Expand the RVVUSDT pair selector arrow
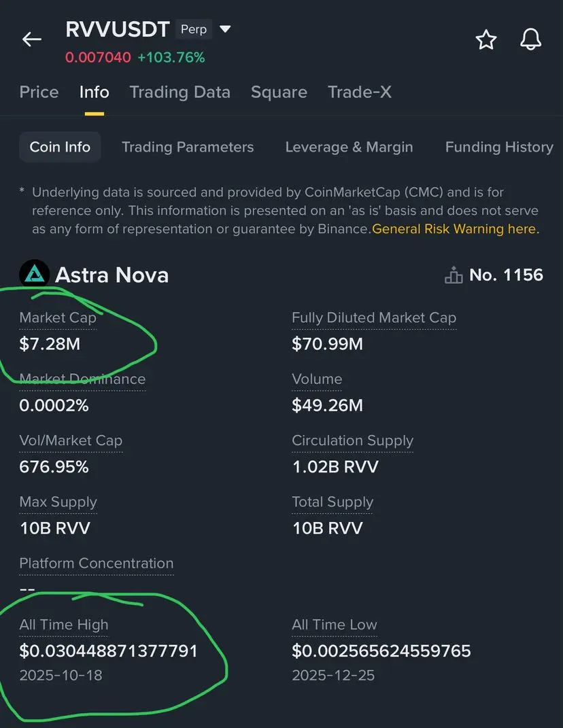 pos(226,30)
